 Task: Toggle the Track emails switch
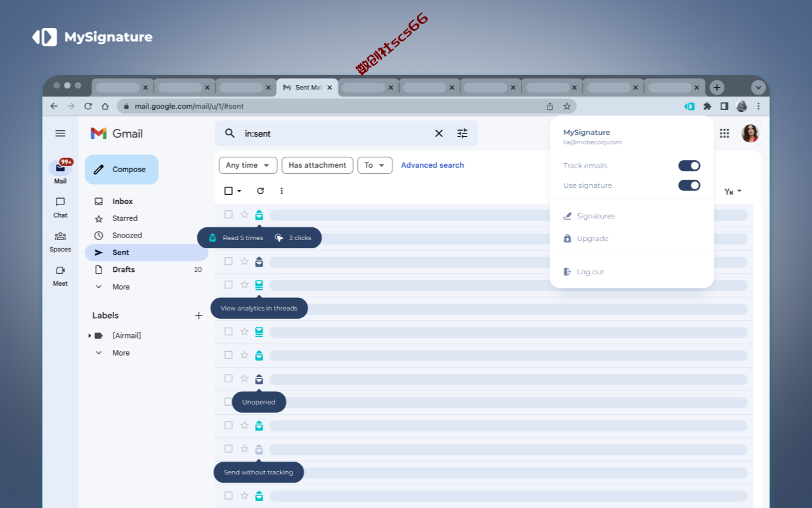(x=689, y=166)
